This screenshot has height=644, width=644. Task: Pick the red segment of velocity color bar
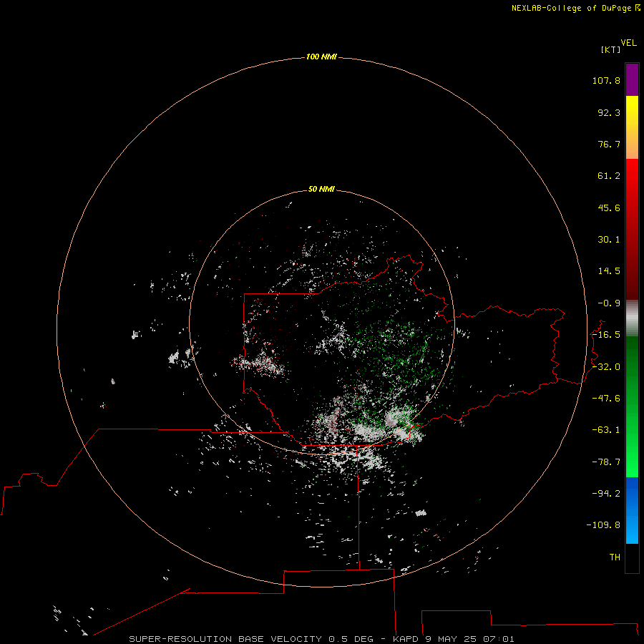point(632,229)
